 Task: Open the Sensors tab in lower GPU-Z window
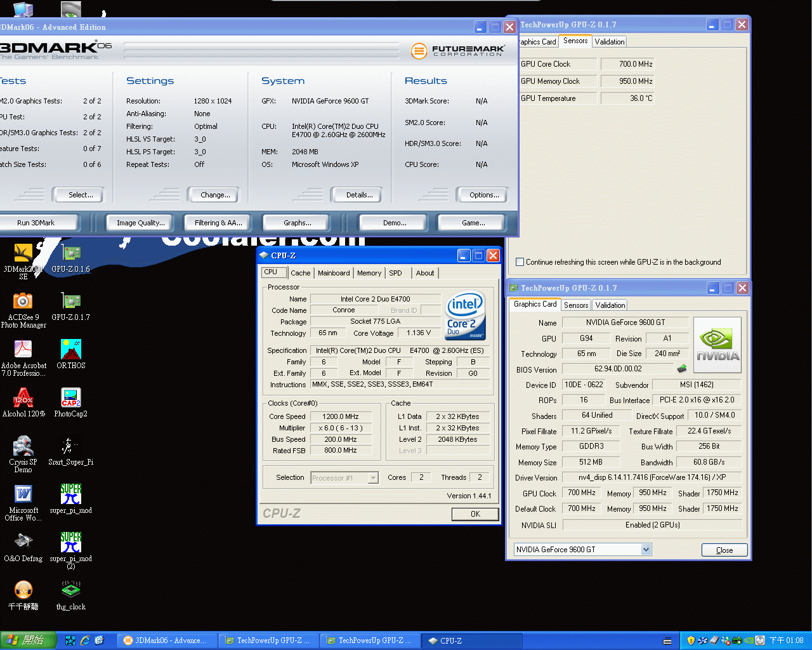[x=576, y=305]
